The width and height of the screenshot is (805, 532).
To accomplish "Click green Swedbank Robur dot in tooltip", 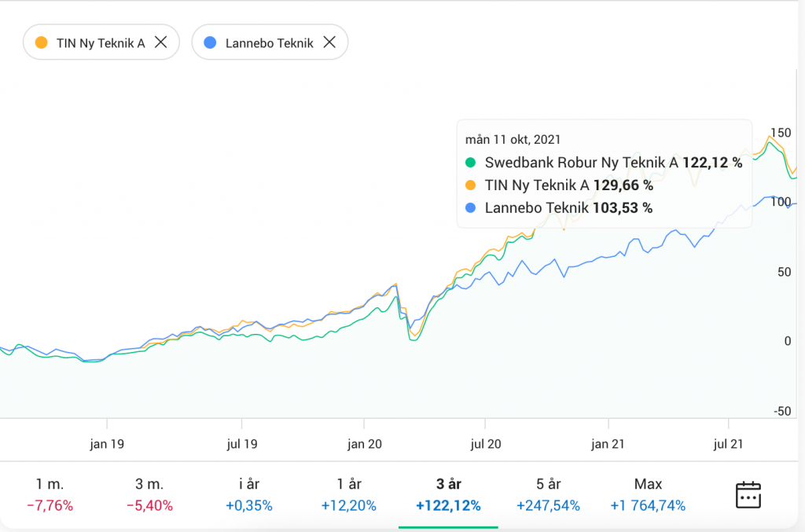I will pyautogui.click(x=471, y=163).
